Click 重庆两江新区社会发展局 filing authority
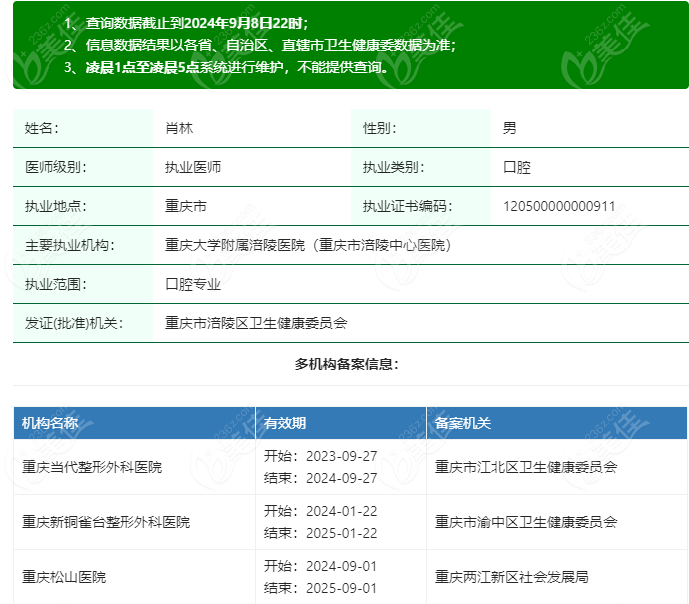689x604 pixels. pyautogui.click(x=512, y=577)
